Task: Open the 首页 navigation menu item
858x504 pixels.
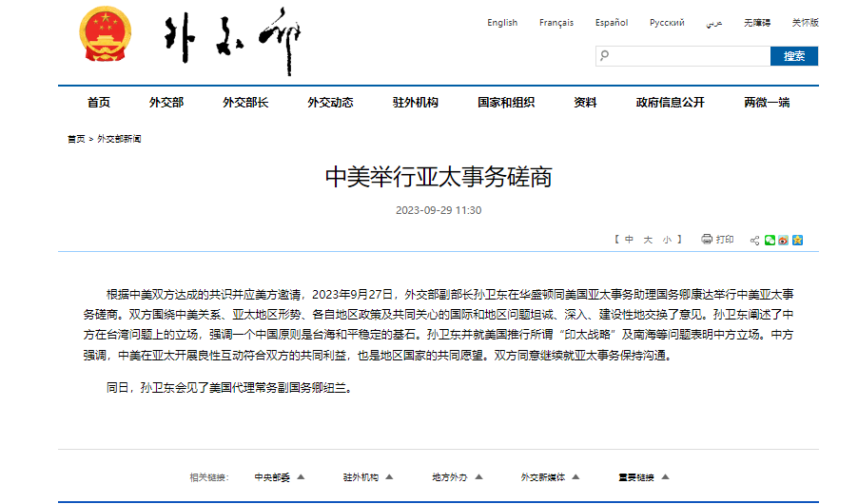Action: [99, 103]
